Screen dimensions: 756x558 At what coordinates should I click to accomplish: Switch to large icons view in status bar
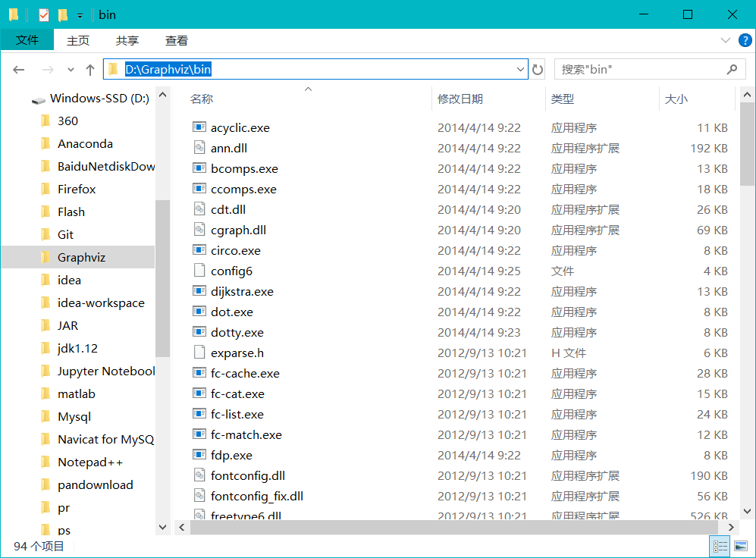click(x=741, y=547)
